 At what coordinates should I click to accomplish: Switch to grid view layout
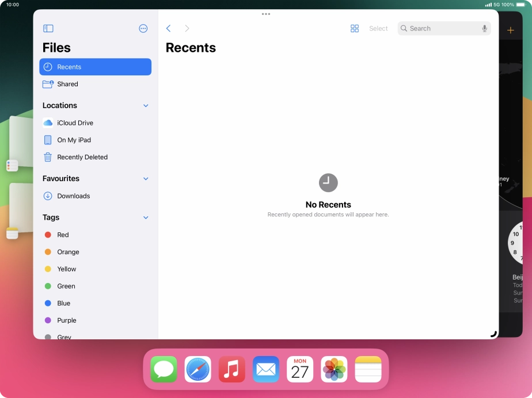point(355,28)
